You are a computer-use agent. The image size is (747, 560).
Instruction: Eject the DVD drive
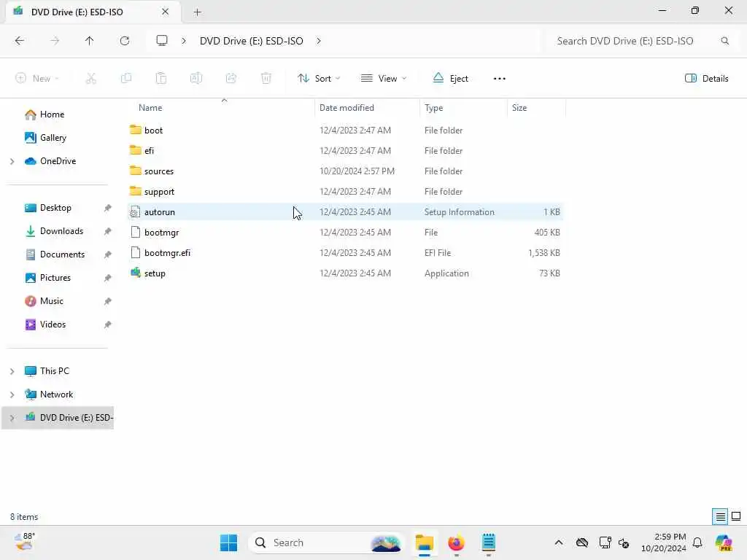451,79
